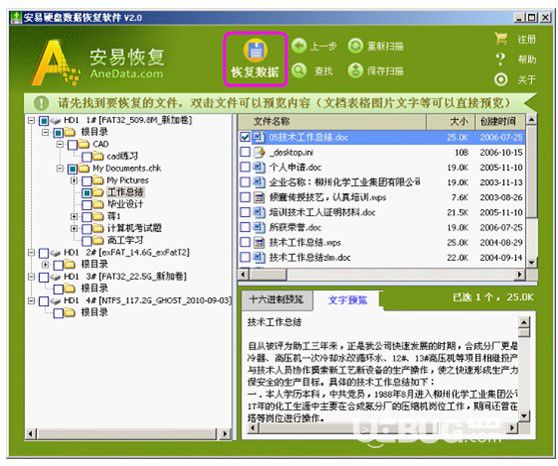
Task: Click the 恢复数据 recover data icon
Action: pyautogui.click(x=255, y=50)
